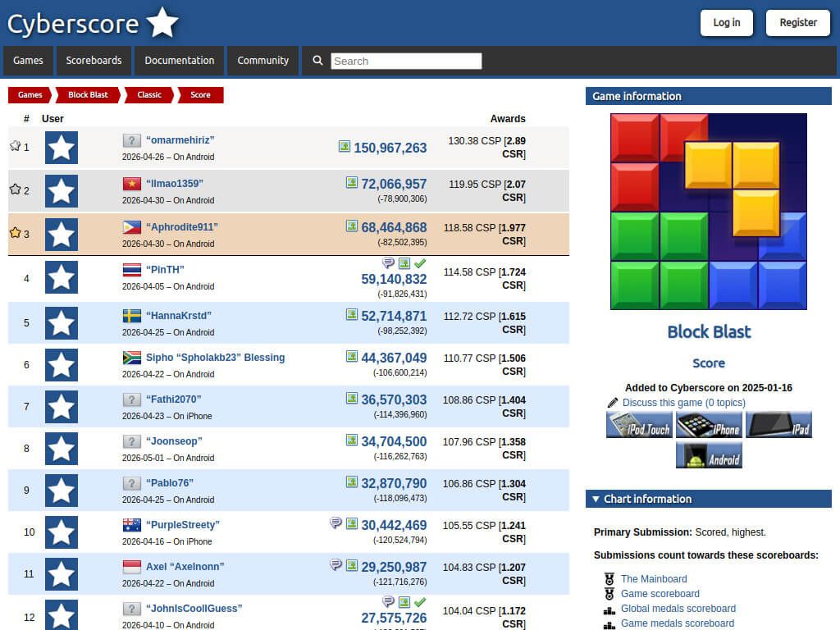Go to the Games breadcrumb
This screenshot has height=630, width=840.
coord(30,95)
